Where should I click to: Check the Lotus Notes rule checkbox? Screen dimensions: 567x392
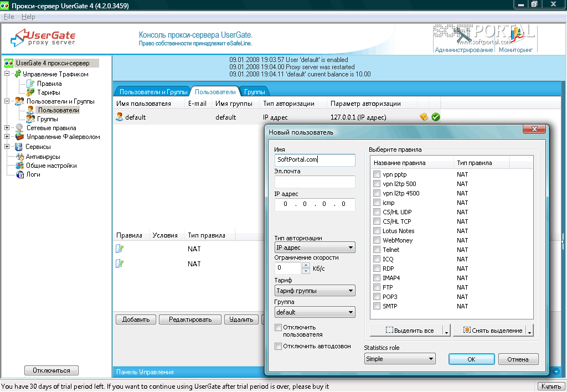click(x=377, y=231)
